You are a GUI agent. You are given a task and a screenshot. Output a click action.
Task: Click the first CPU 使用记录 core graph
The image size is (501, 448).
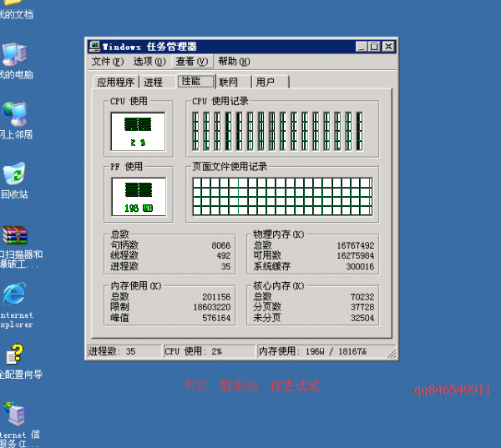[x=195, y=131]
